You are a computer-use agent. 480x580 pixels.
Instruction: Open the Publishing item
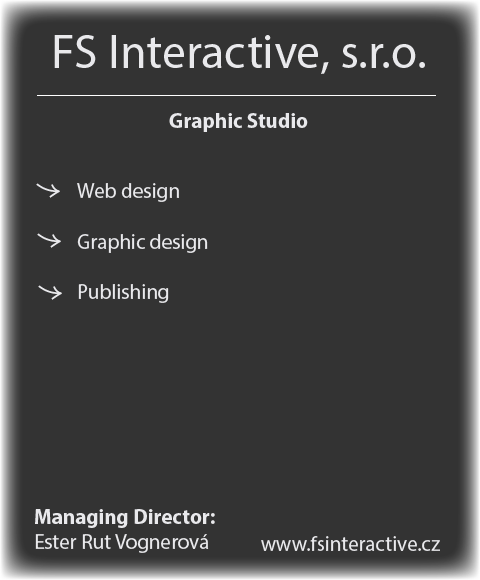click(x=123, y=293)
